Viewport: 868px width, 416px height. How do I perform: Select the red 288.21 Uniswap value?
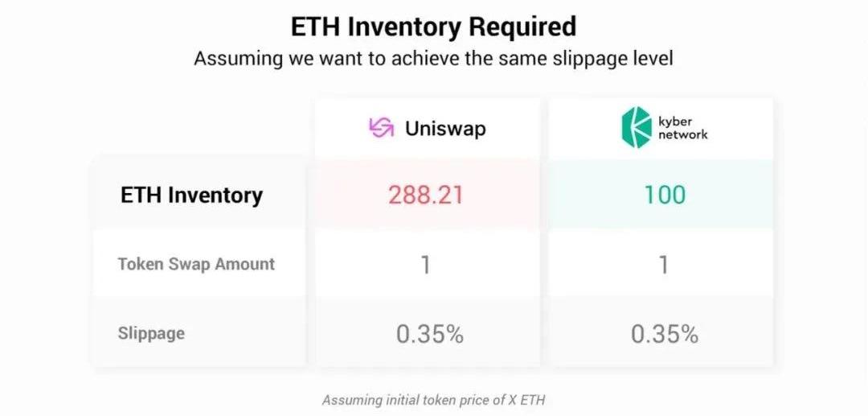point(426,195)
